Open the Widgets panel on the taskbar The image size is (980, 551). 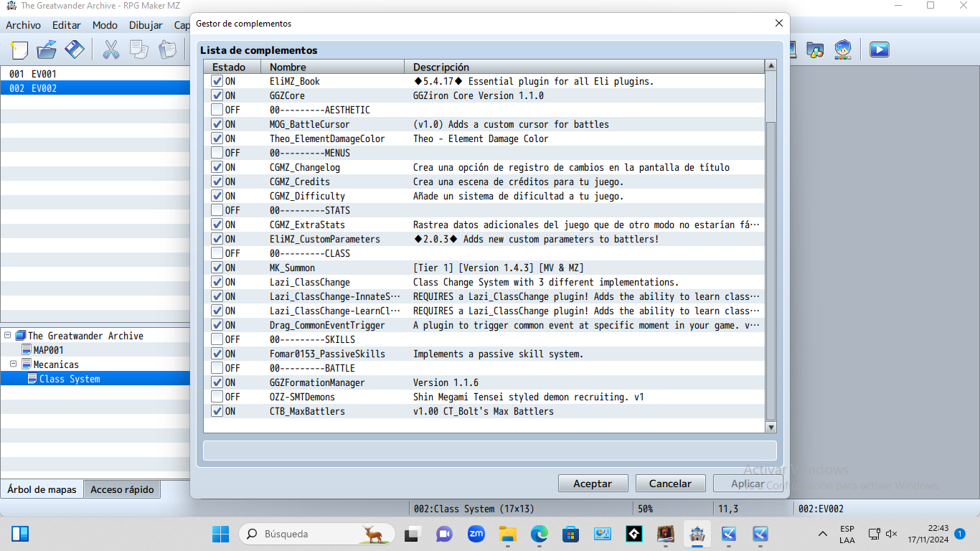pyautogui.click(x=20, y=534)
